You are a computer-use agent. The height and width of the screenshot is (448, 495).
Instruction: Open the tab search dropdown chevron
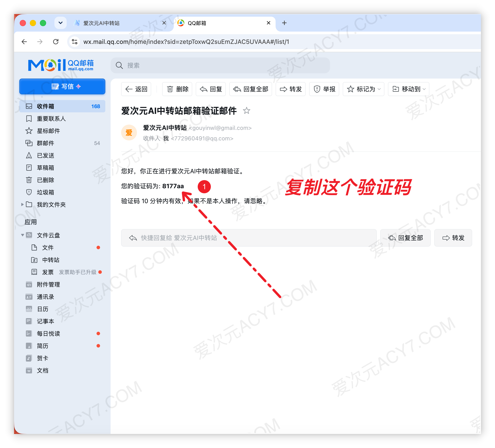point(61,23)
